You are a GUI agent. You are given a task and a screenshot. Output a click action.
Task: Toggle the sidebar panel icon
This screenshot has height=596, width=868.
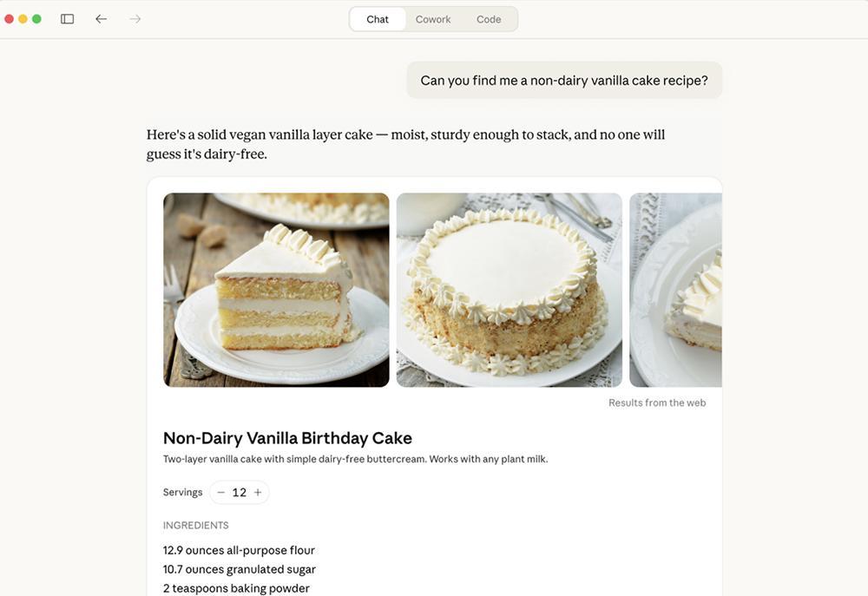67,19
